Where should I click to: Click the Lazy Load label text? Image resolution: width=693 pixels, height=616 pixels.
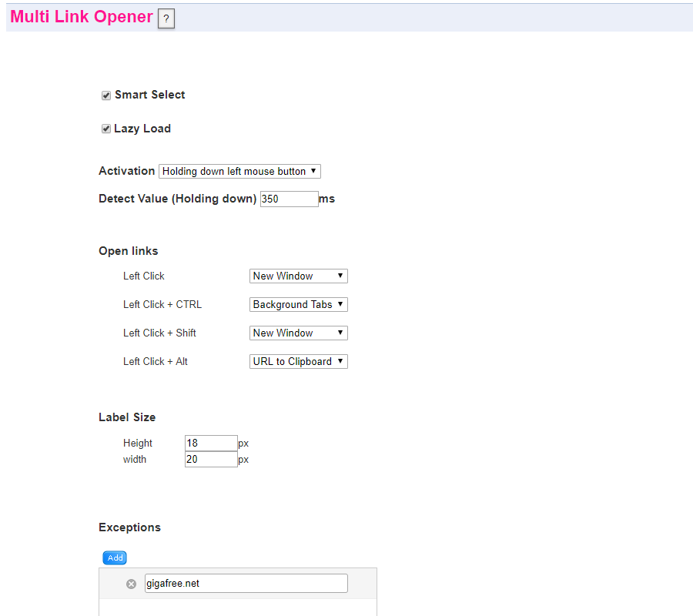(142, 129)
